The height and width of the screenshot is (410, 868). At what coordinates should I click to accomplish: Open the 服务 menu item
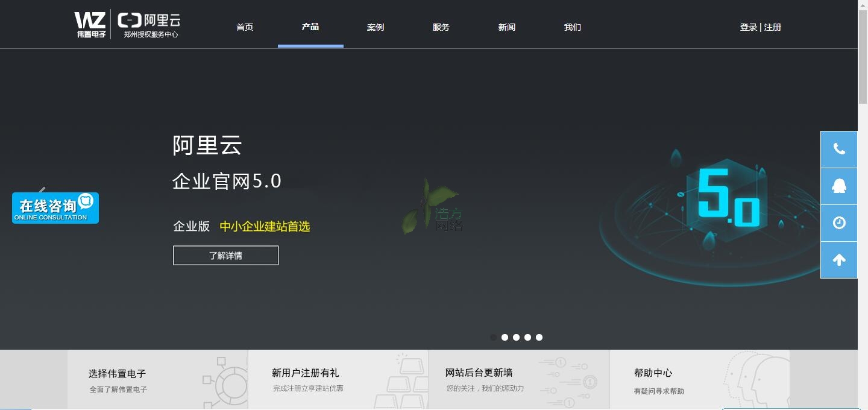(x=441, y=27)
